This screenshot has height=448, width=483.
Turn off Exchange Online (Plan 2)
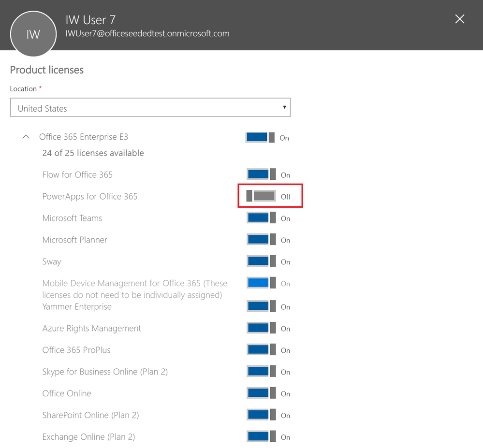(x=261, y=436)
